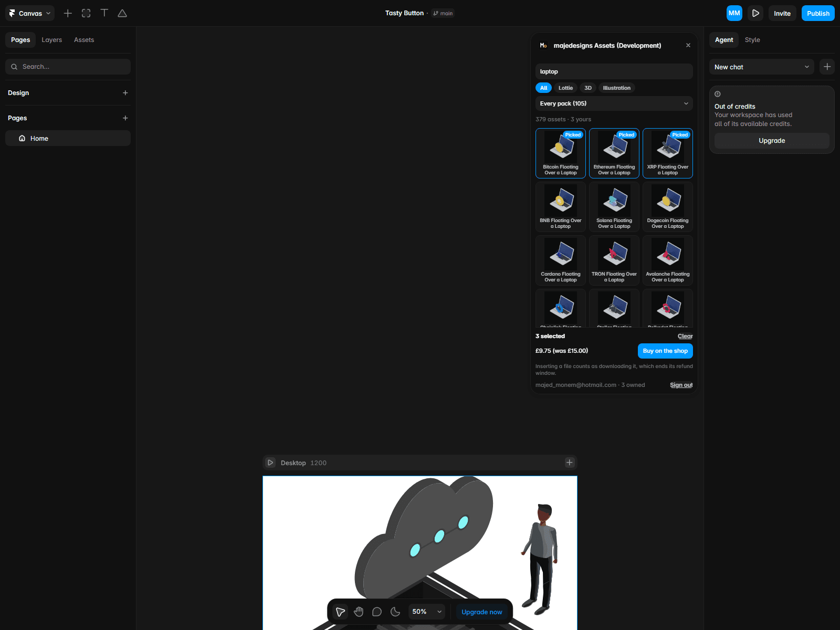
Task: Select the All filter chip
Action: click(543, 88)
